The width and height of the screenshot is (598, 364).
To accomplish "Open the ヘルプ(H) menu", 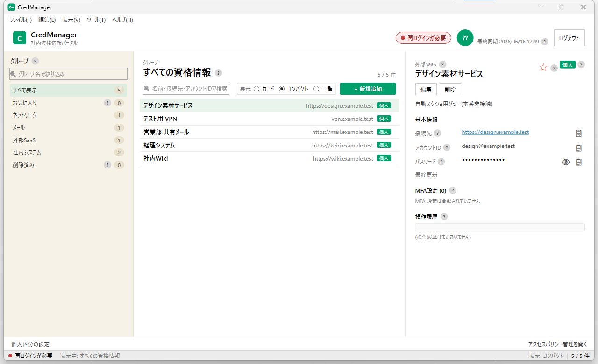I will (123, 20).
